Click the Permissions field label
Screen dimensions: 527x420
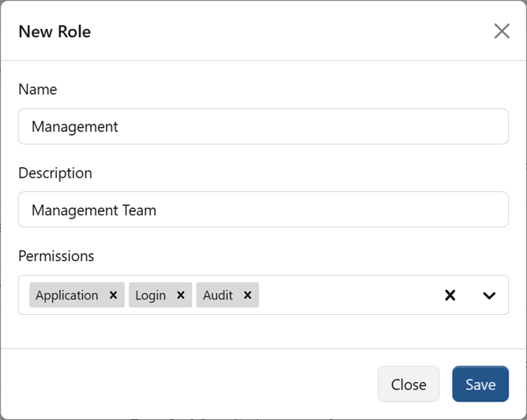point(56,256)
